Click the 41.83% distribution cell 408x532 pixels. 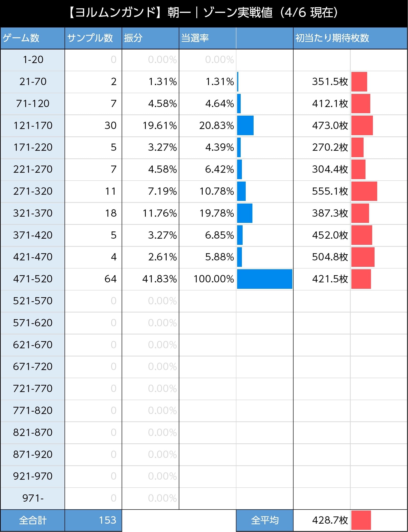tap(159, 279)
